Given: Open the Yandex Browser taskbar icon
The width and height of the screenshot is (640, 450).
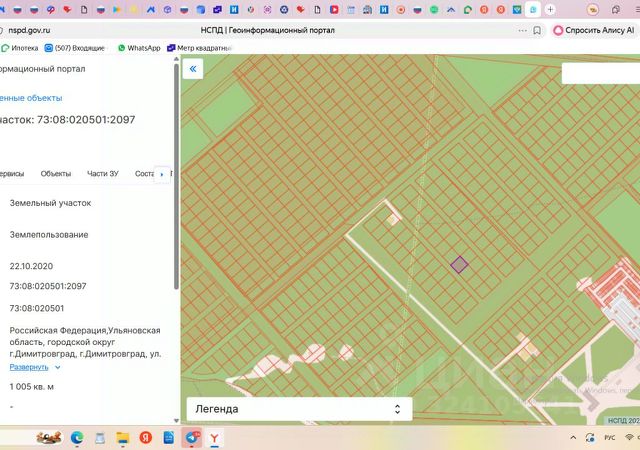Looking at the screenshot, I should [x=214, y=438].
